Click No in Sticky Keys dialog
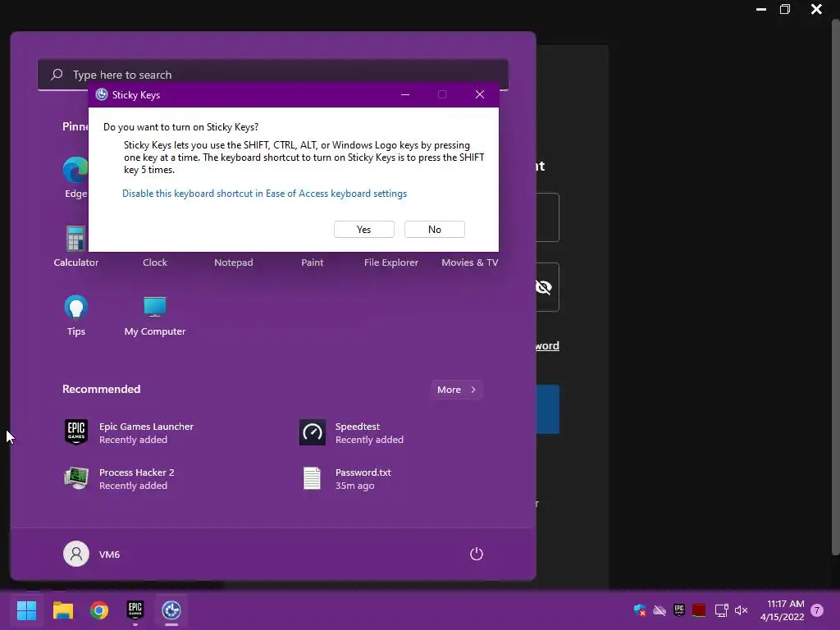 (435, 230)
